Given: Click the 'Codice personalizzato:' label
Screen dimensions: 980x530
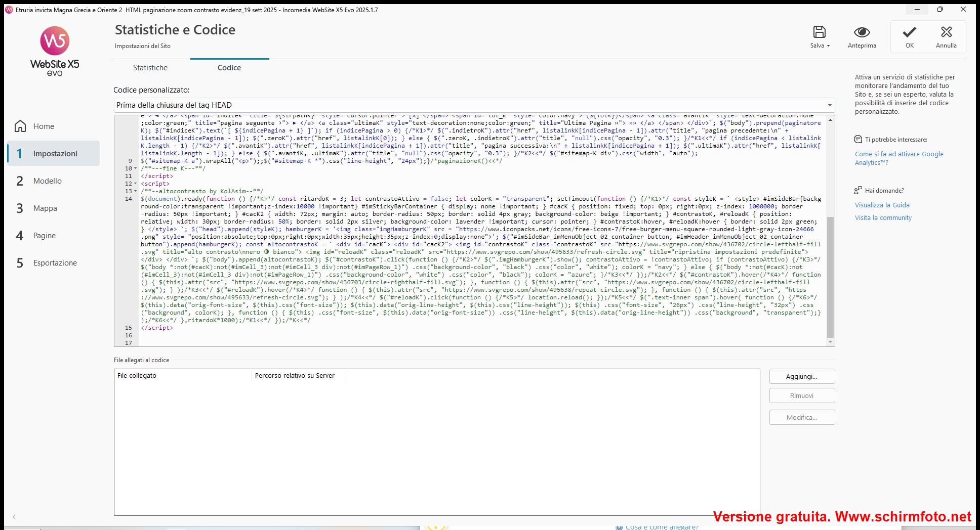Looking at the screenshot, I should point(151,90).
